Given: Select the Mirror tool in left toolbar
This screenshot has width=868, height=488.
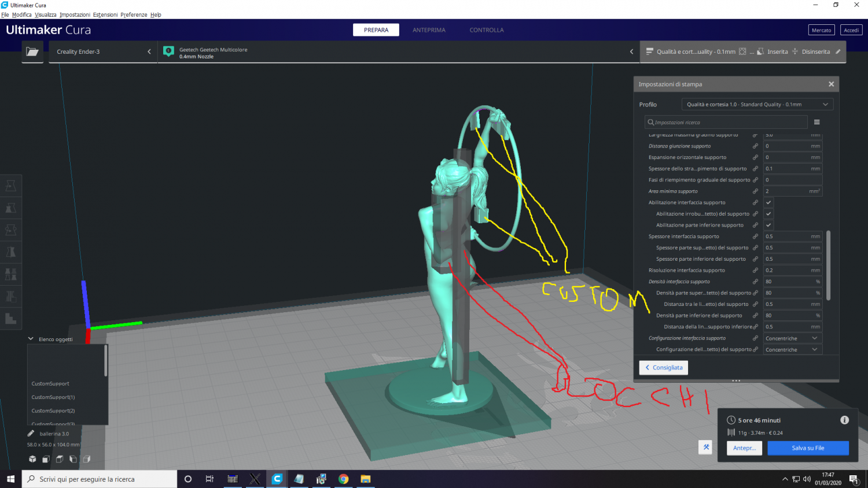Looking at the screenshot, I should pos(10,252).
